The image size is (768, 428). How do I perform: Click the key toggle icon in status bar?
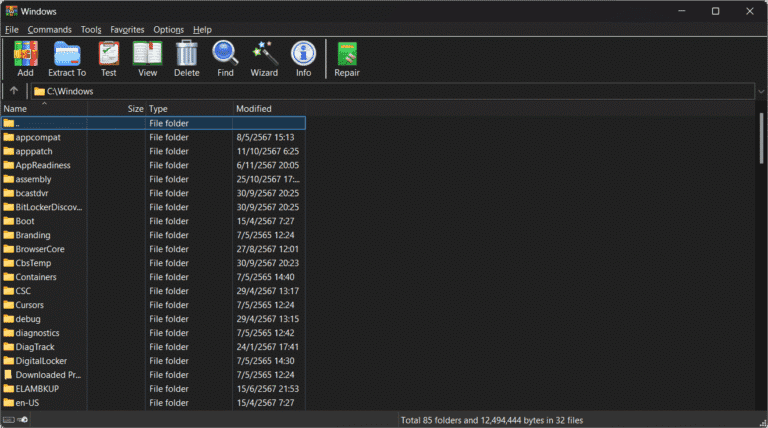pyautogui.click(x=23, y=420)
